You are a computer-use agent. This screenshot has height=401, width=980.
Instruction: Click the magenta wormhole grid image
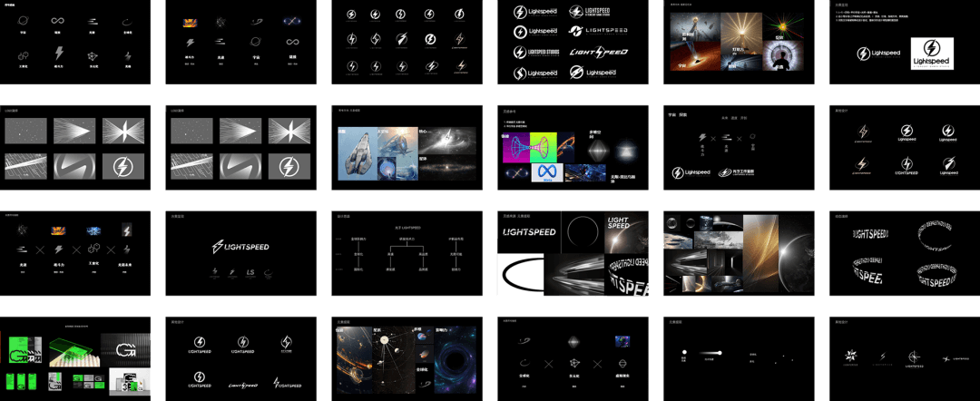pyautogui.click(x=515, y=147)
